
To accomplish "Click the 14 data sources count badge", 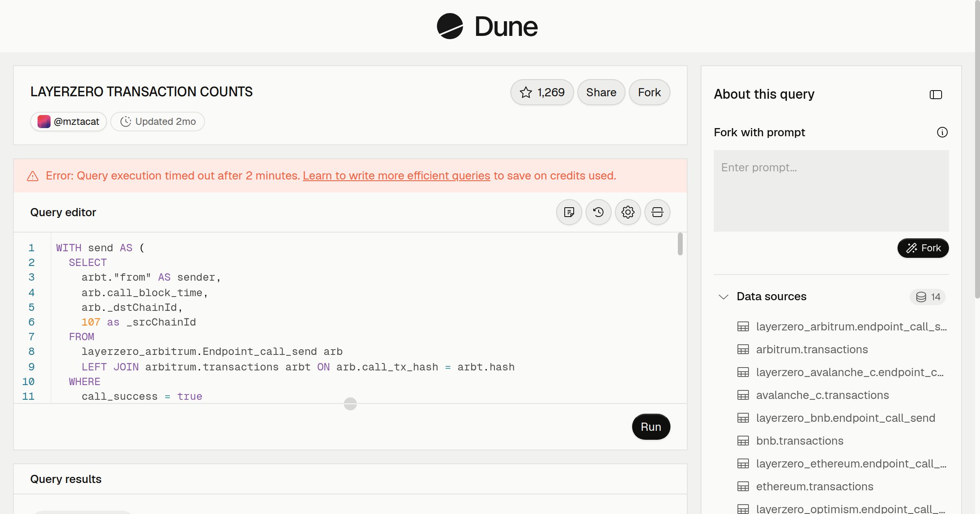I will 928,297.
